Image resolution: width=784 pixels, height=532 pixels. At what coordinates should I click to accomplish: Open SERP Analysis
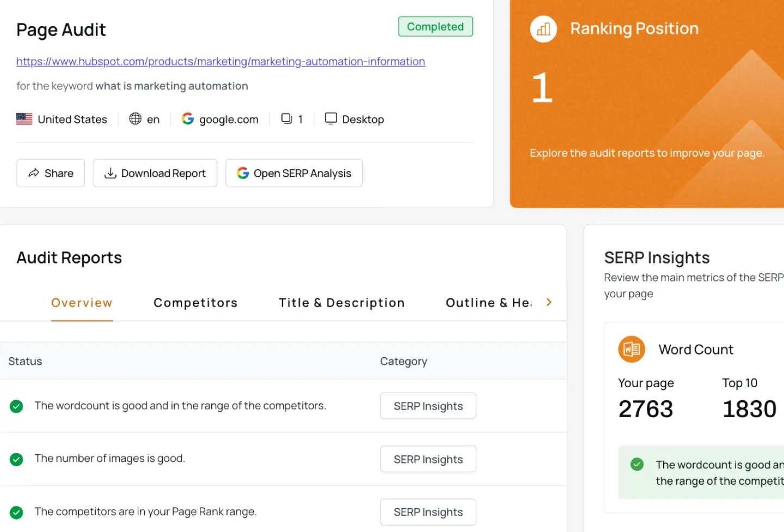[294, 173]
